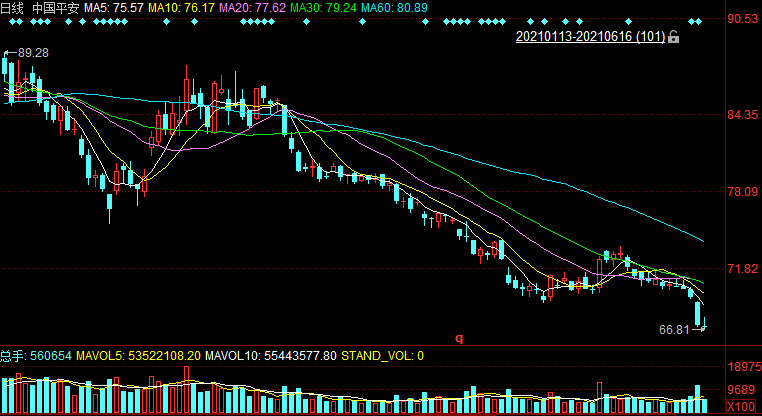
Task: Click the STAND_VOL: 0 indicator label
Action: [383, 355]
